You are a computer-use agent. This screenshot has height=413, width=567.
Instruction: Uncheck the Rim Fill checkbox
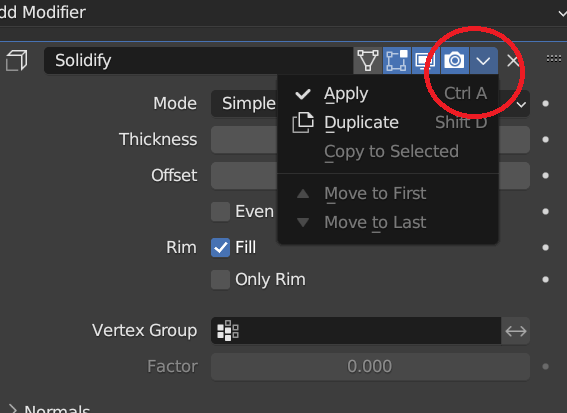pyautogui.click(x=220, y=248)
